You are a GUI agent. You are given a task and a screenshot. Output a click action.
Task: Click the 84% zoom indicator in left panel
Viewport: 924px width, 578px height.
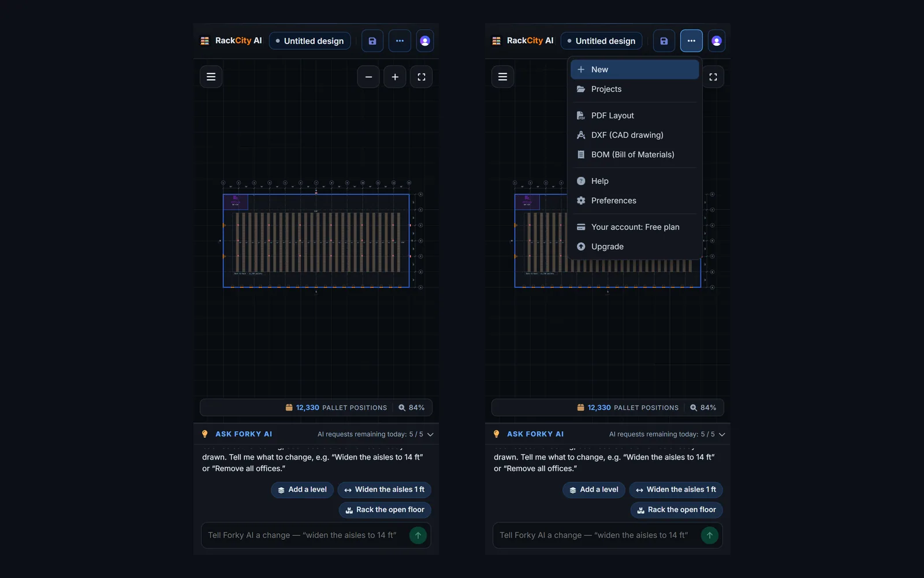tap(411, 407)
